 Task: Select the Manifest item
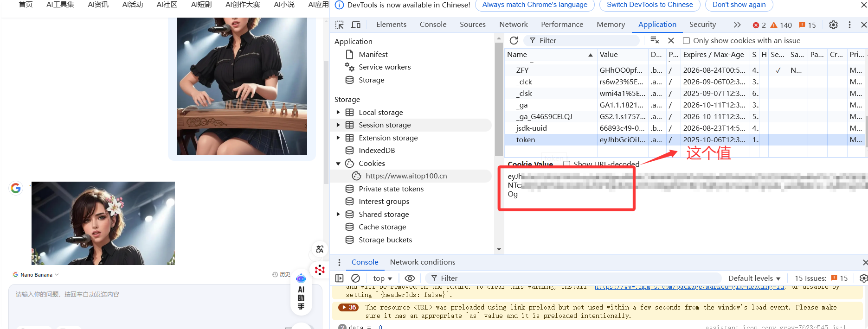(x=373, y=54)
